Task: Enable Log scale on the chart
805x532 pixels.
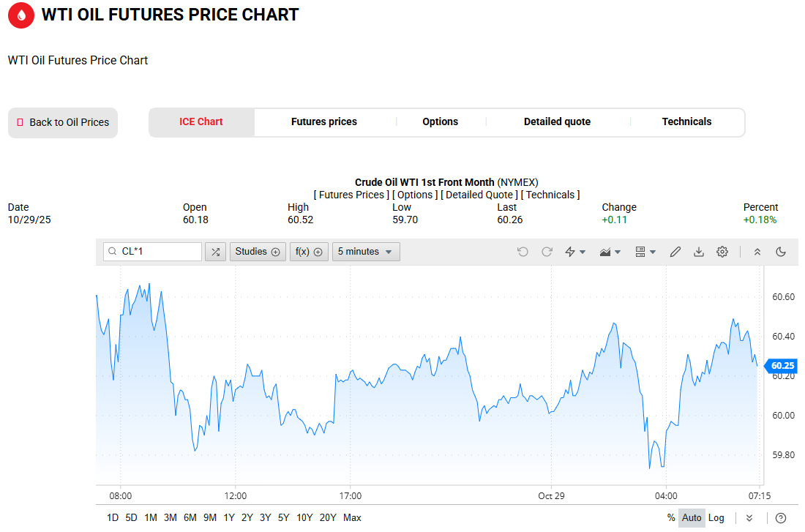Action: tap(716, 518)
